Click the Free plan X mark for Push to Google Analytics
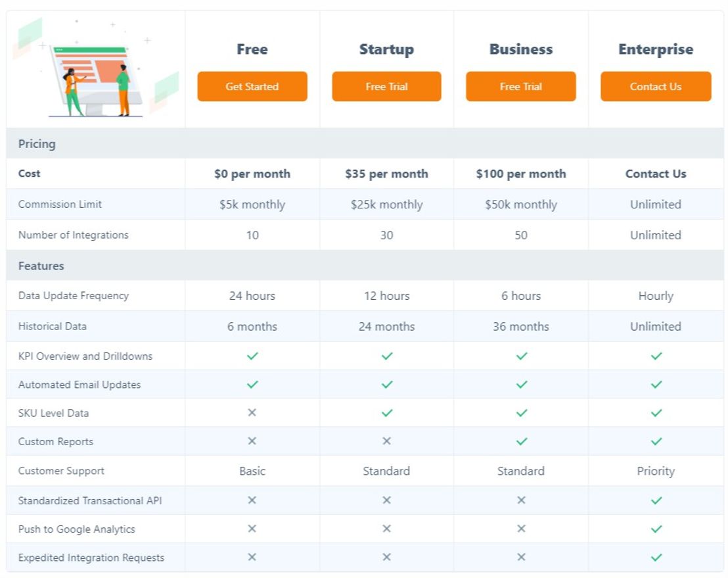 [252, 528]
